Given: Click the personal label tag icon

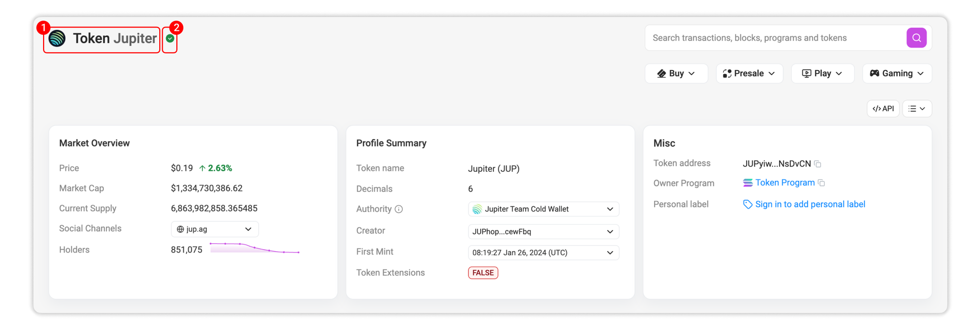Looking at the screenshot, I should [747, 204].
